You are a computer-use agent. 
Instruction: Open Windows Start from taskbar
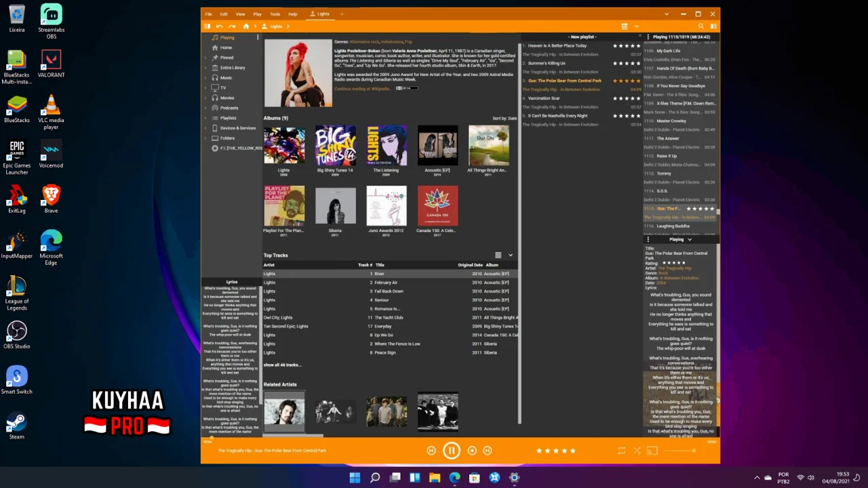coord(355,478)
